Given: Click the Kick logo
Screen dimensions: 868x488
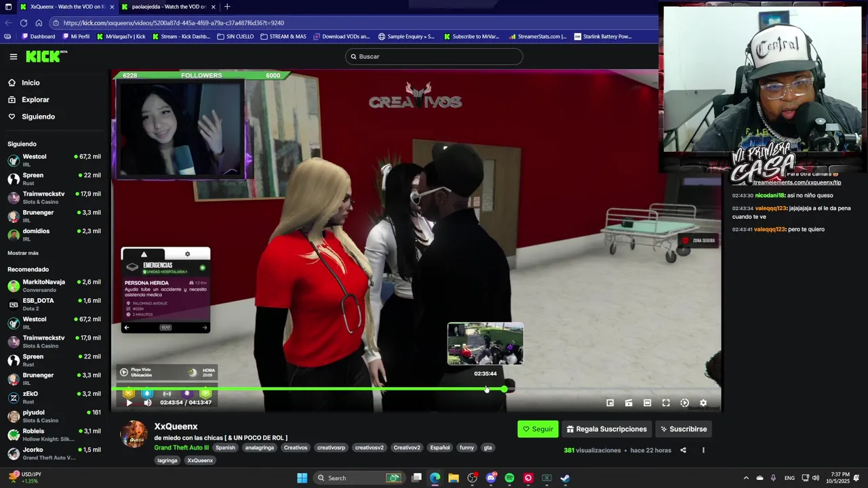Looking at the screenshot, I should coord(46,56).
